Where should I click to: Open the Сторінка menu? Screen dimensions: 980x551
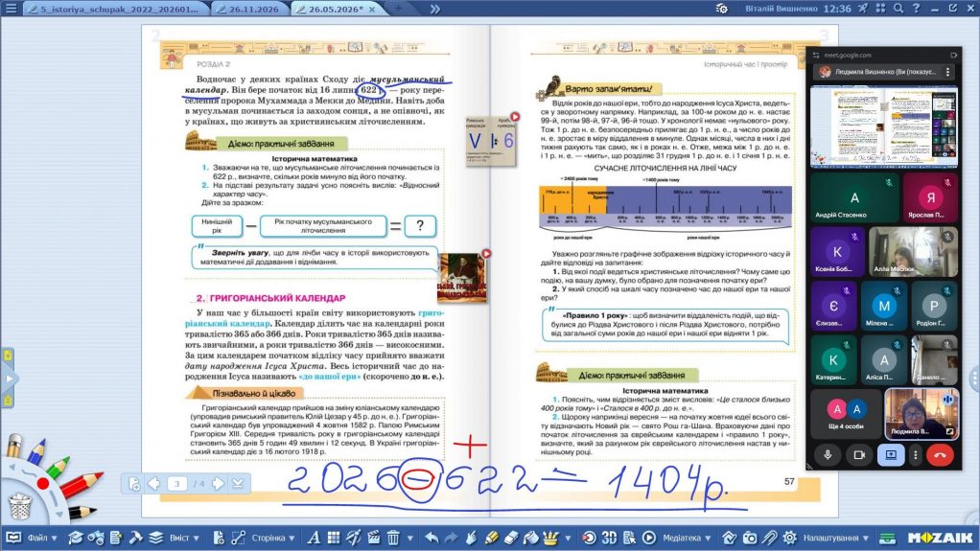click(272, 538)
